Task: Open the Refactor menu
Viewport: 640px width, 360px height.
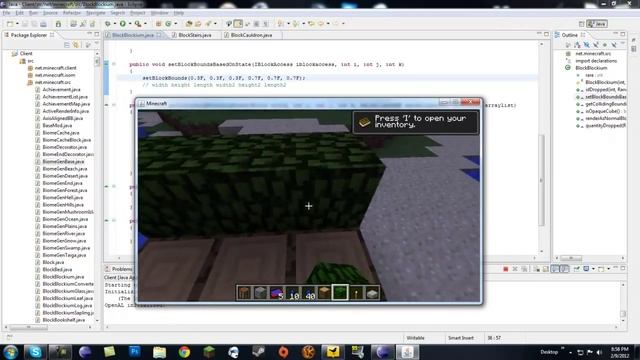Action: point(72,13)
